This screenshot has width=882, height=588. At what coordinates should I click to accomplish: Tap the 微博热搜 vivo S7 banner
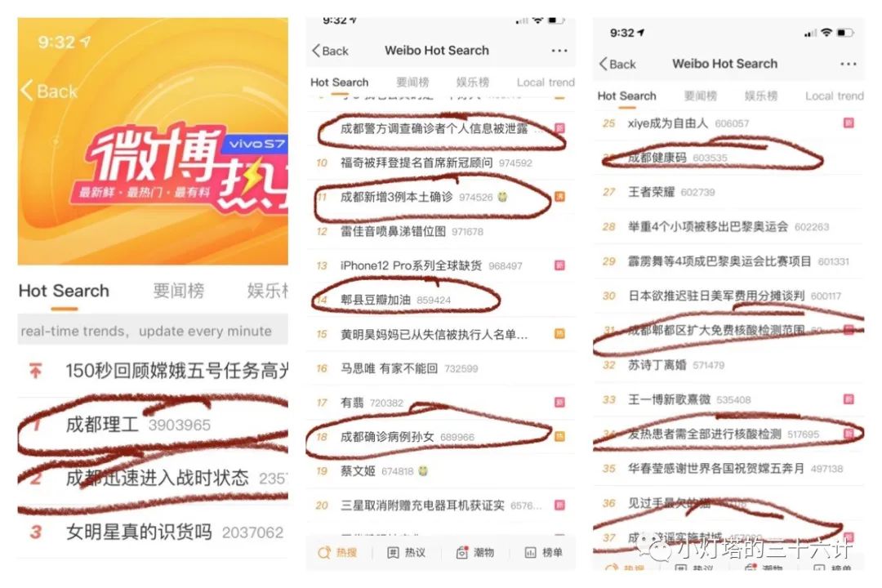[153, 141]
